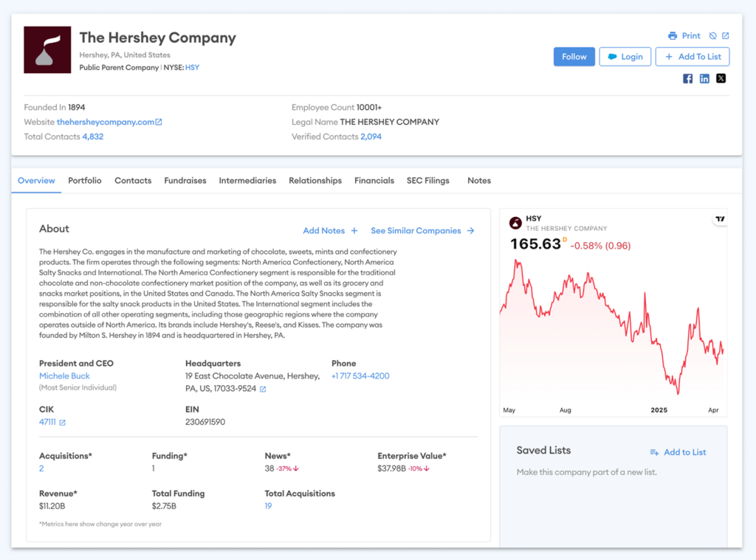Click the phone number +1 717 534-4200
Screen dimensions: 756x560
(360, 376)
